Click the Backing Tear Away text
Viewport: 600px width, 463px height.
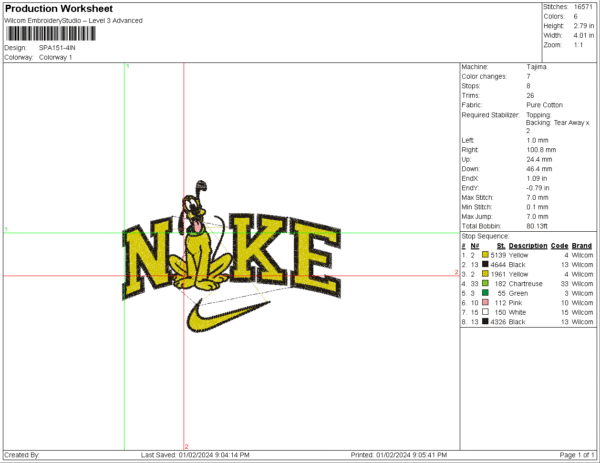point(558,127)
